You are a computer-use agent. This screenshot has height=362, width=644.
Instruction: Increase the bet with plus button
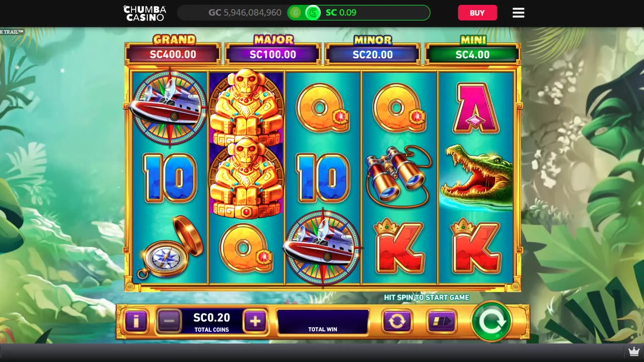point(255,321)
